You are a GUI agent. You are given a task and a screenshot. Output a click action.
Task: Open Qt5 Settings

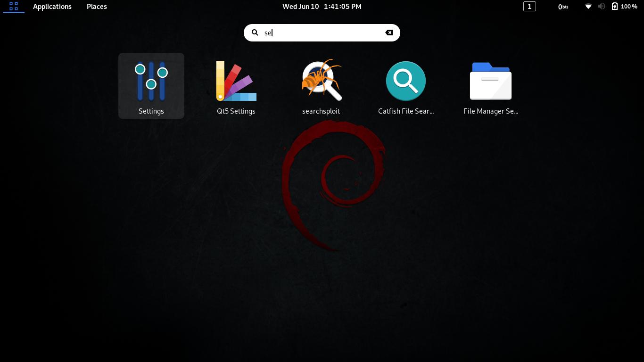click(236, 86)
